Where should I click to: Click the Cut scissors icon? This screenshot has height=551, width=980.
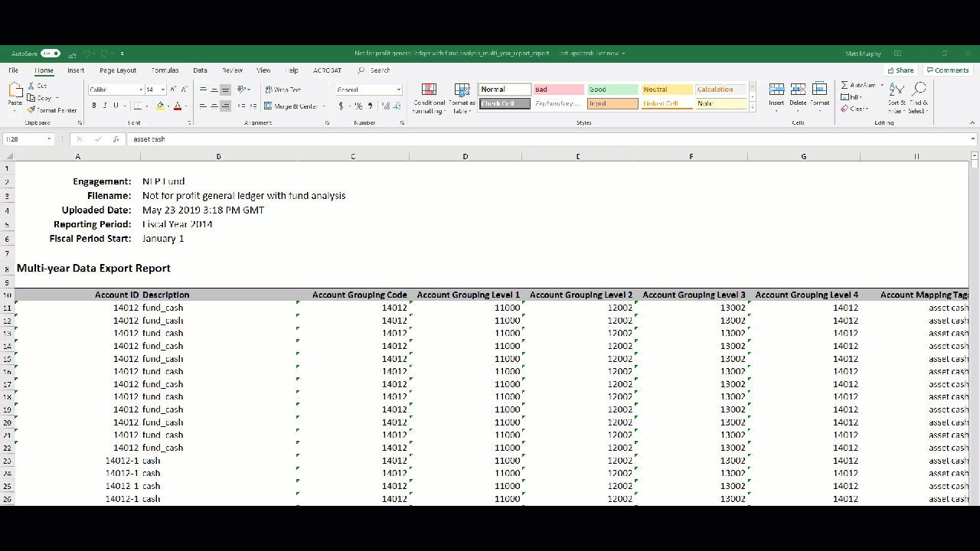coord(31,86)
